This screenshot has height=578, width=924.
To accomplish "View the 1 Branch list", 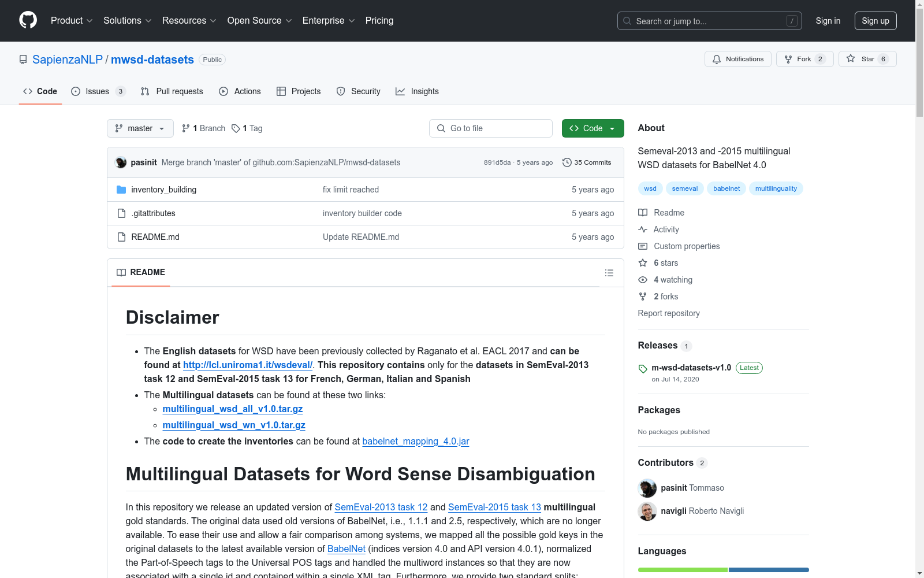I will (203, 128).
